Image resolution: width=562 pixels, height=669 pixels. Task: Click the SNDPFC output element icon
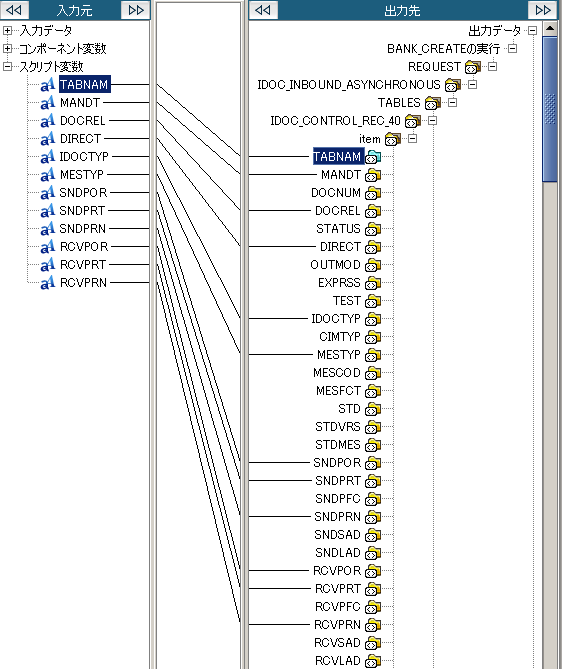click(x=373, y=499)
